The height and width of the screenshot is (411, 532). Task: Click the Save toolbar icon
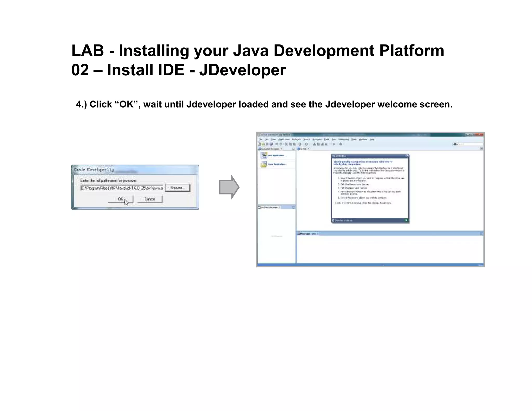coord(267,144)
